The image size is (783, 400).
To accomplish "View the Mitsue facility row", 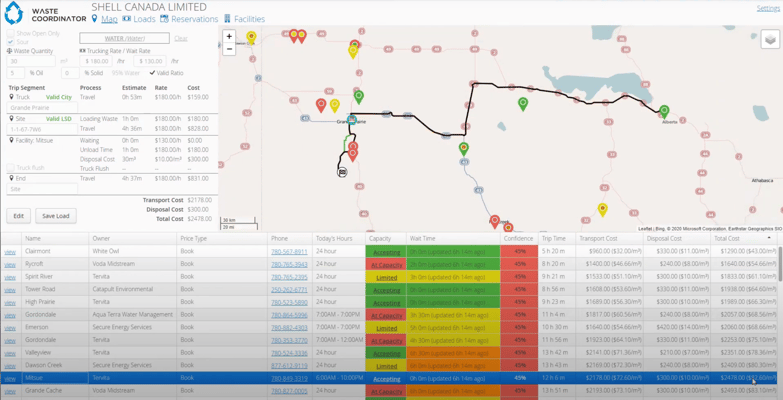I will point(10,378).
